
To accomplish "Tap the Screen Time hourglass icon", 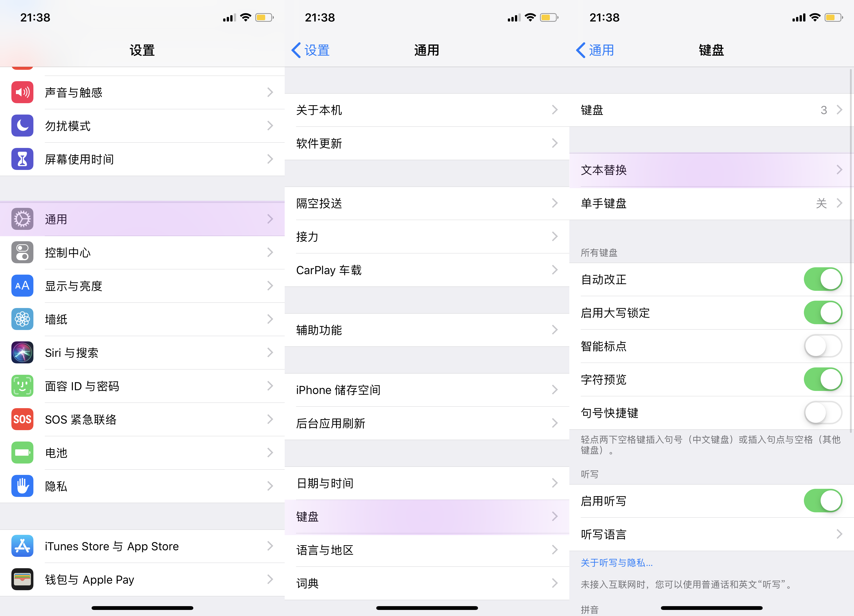I will (22, 159).
